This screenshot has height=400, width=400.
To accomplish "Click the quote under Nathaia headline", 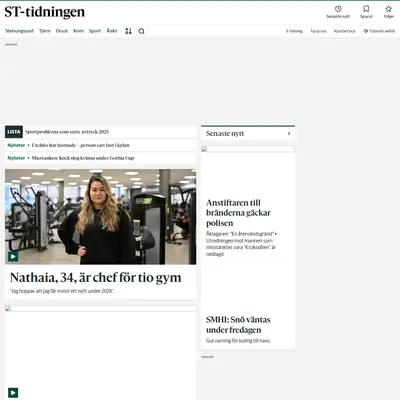I will coord(62,291).
